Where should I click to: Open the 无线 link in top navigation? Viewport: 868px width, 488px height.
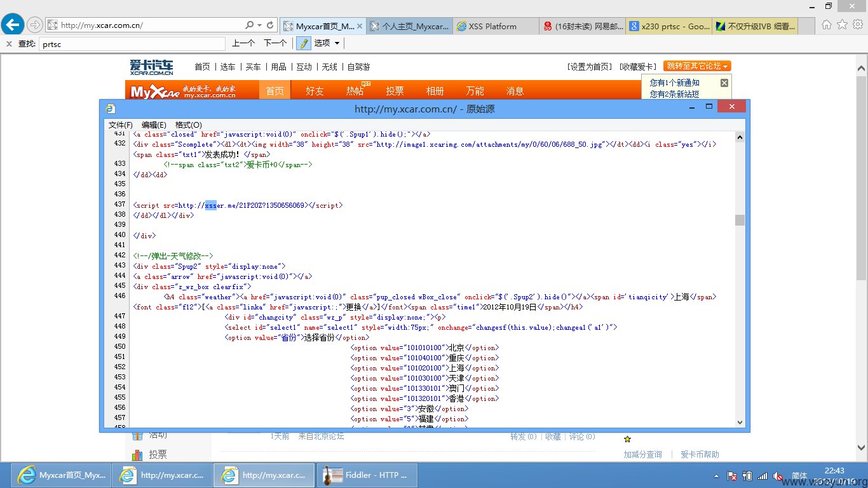pos(330,67)
